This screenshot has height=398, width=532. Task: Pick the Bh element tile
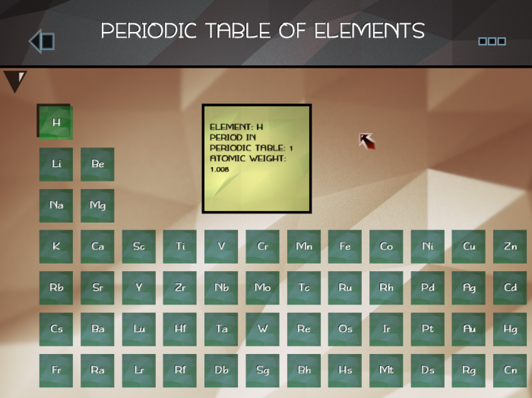click(304, 371)
